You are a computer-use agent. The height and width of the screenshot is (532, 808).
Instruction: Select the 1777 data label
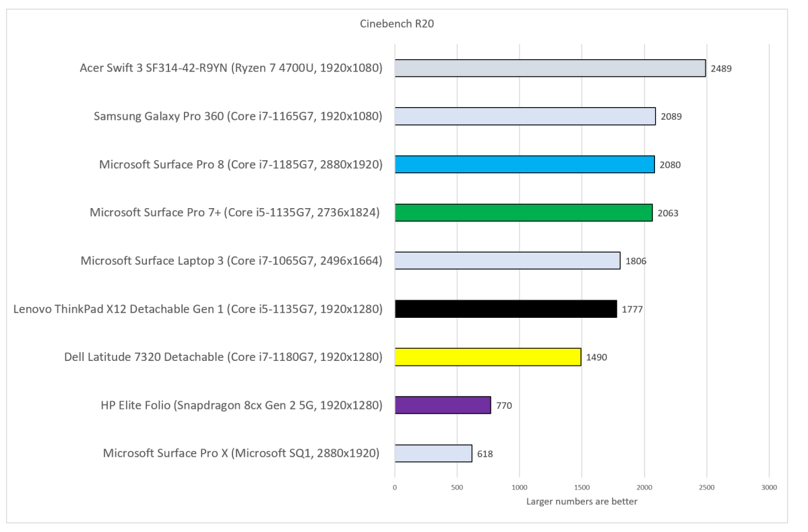point(632,310)
